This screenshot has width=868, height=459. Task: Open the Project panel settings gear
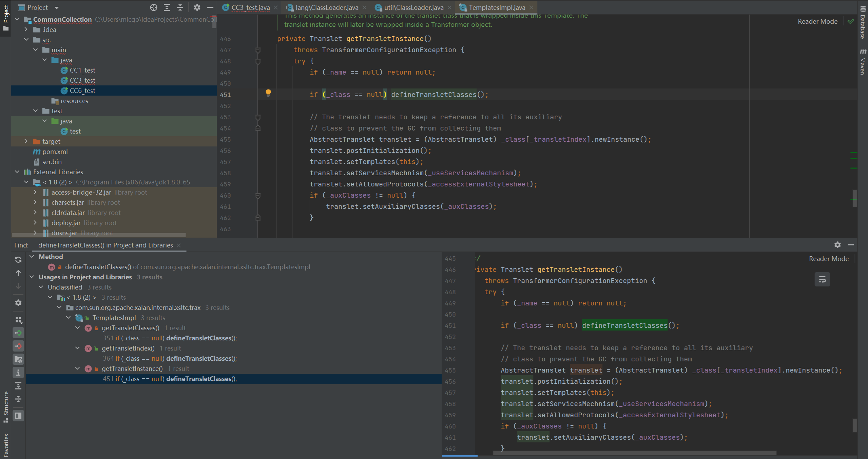pos(197,7)
